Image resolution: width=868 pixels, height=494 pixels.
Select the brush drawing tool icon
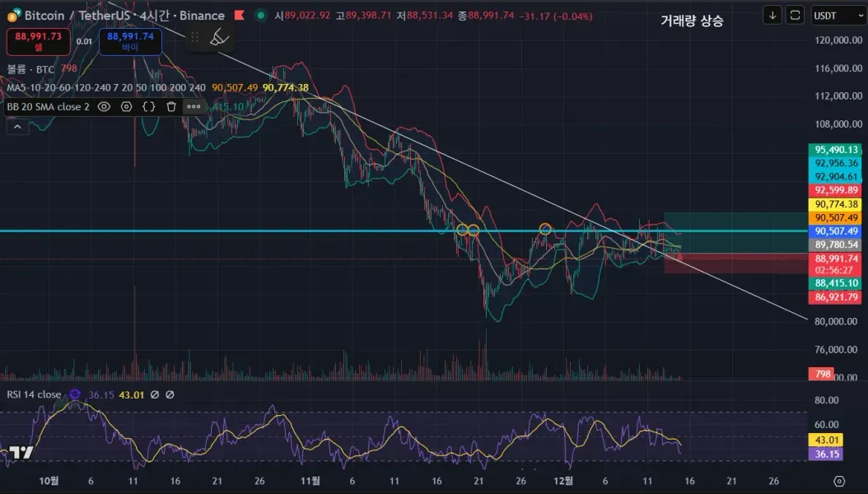click(220, 37)
